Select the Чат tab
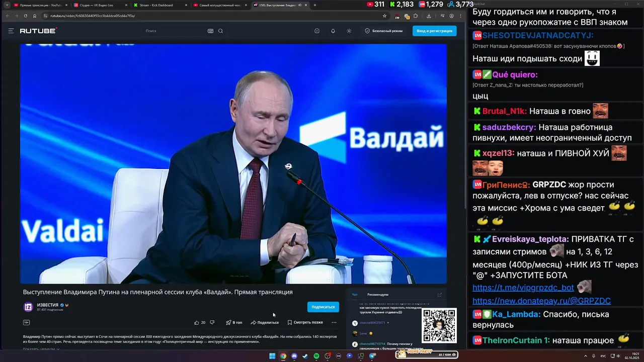Screen dimensions: 644x362 pos(355,295)
